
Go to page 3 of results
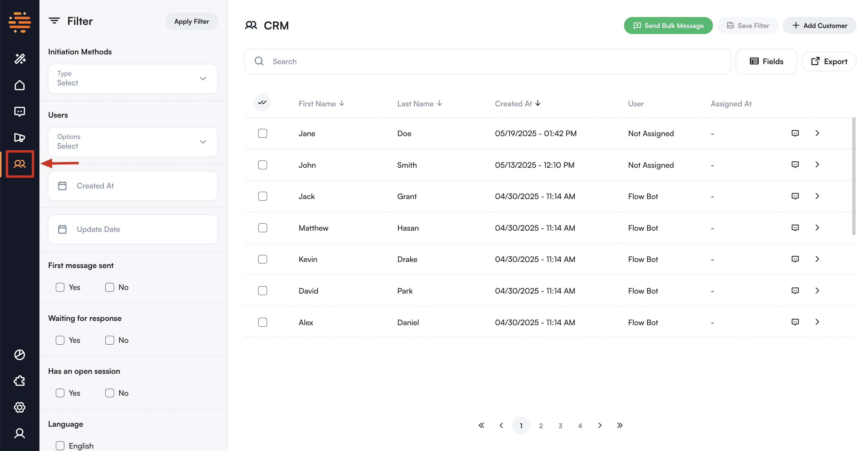coord(560,425)
